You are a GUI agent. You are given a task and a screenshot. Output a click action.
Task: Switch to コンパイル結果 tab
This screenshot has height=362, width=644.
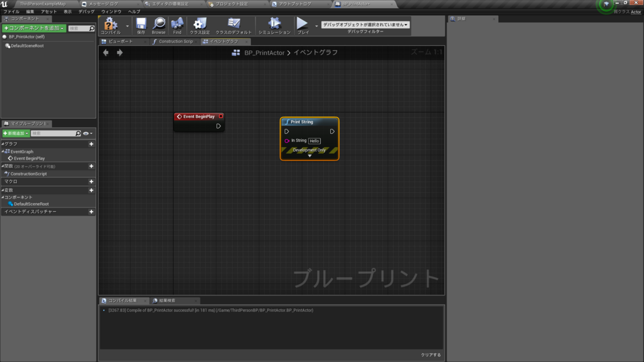point(123,300)
